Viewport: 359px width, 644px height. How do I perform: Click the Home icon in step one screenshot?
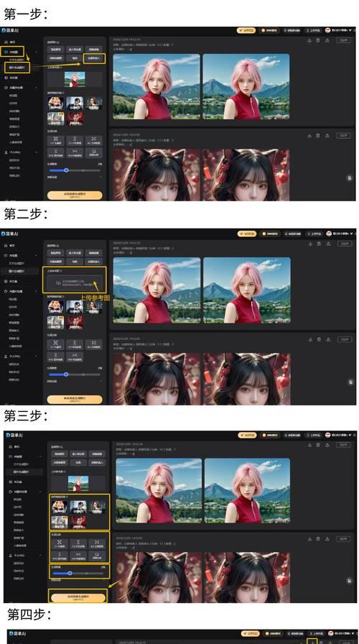pos(6,42)
